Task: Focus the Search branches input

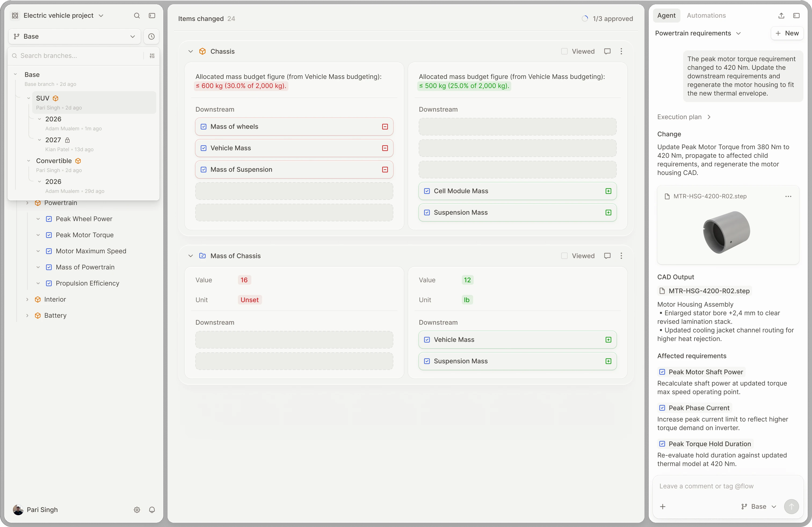Action: (x=76, y=56)
